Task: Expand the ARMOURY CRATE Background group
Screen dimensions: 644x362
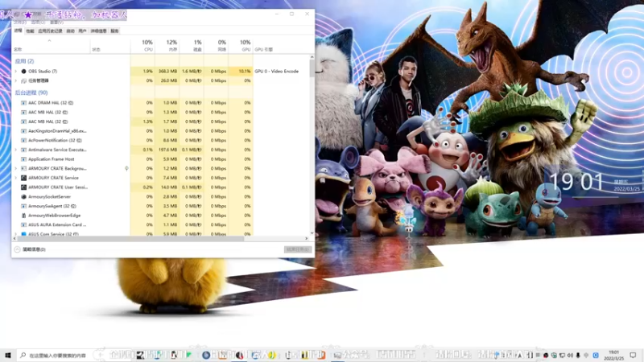Action: point(16,169)
